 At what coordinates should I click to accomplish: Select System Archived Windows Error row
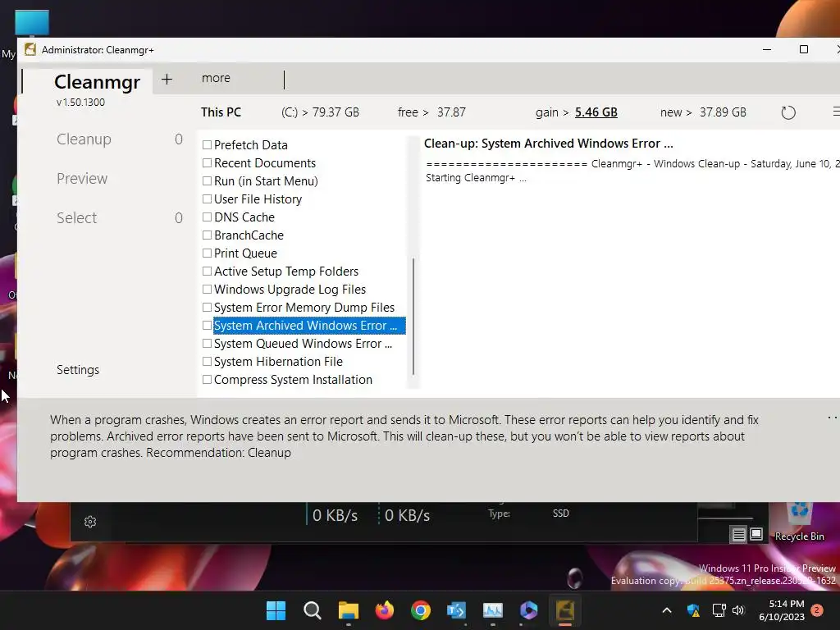click(x=309, y=325)
